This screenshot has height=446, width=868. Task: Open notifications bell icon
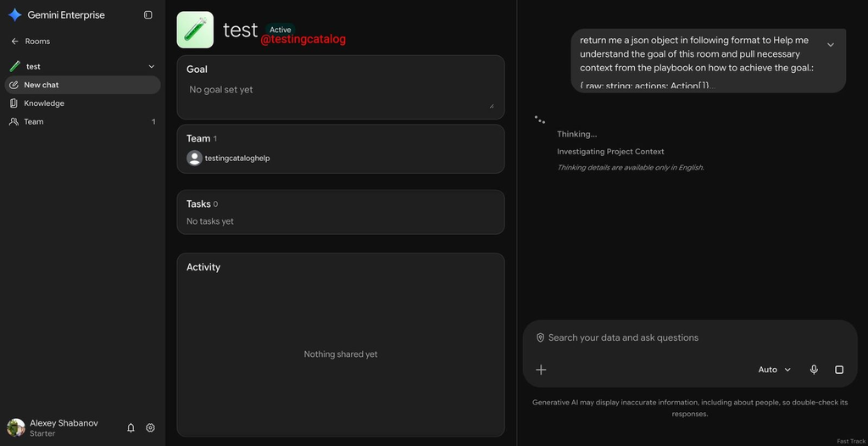pyautogui.click(x=131, y=427)
